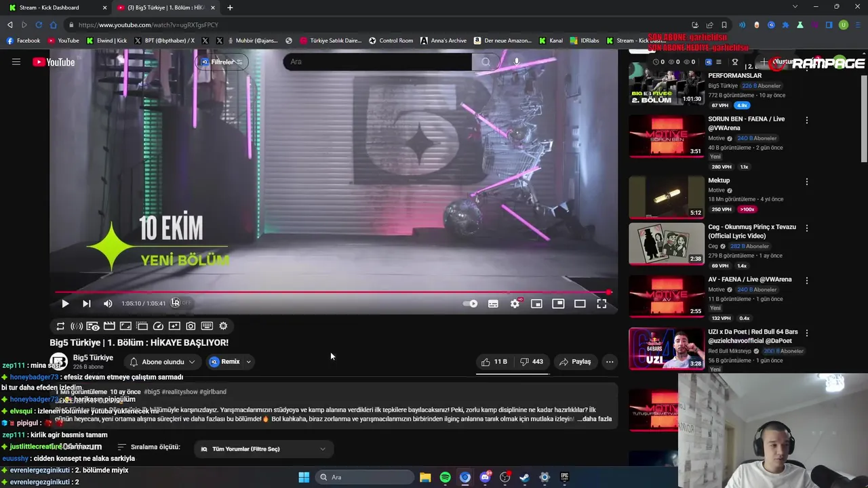Open the Anna's Archive bookmark
This screenshot has height=488, width=868.
coord(443,41)
